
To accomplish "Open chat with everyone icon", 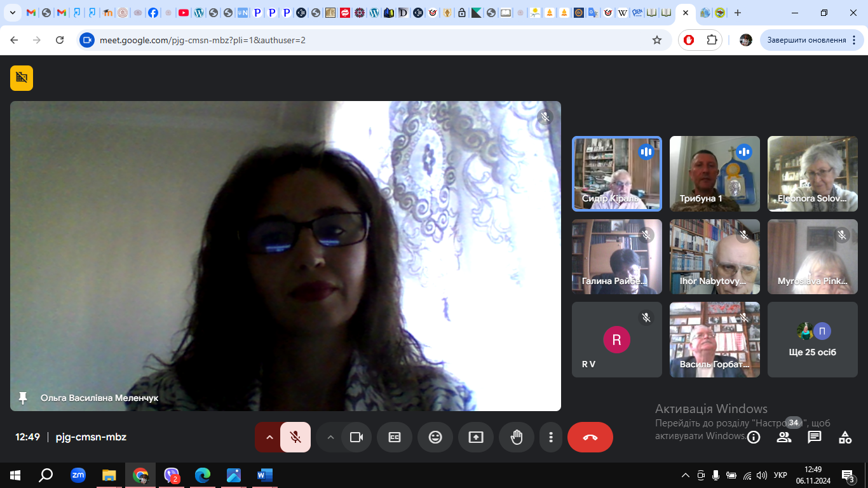I will [x=815, y=437].
